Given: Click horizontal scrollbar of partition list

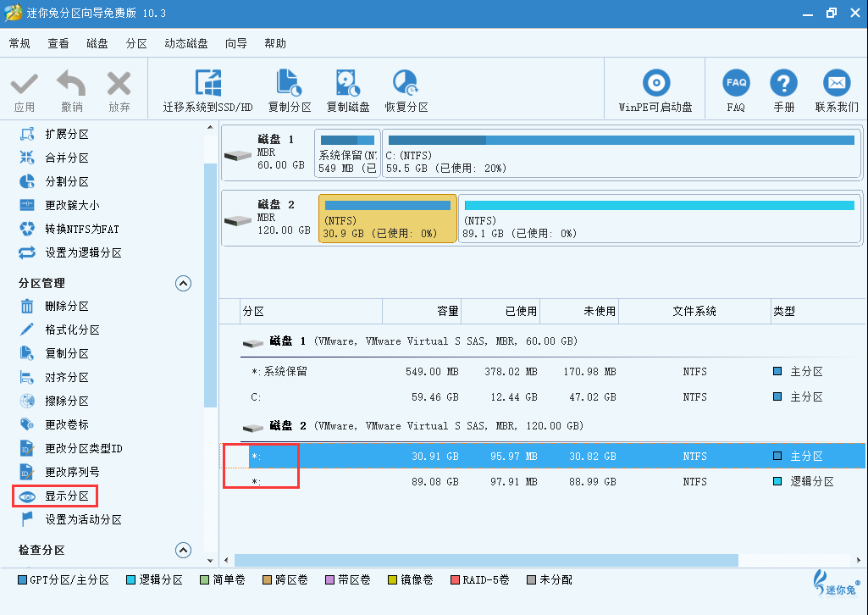Looking at the screenshot, I should [486, 560].
